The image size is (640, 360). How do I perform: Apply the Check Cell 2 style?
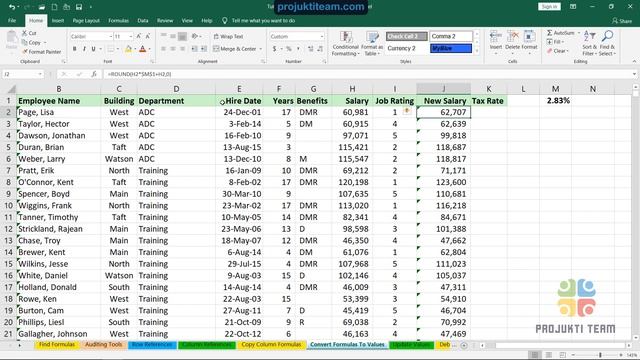407,36
